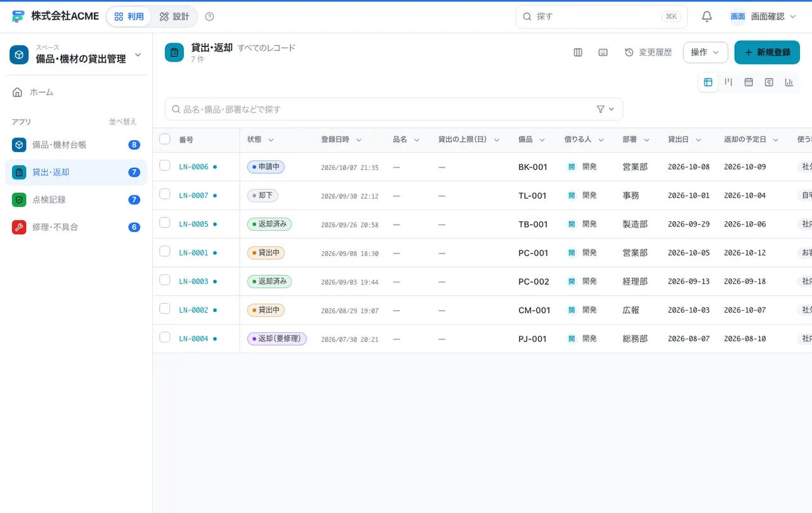Click the keyboard shortcuts icon
812x513 pixels.
point(603,53)
